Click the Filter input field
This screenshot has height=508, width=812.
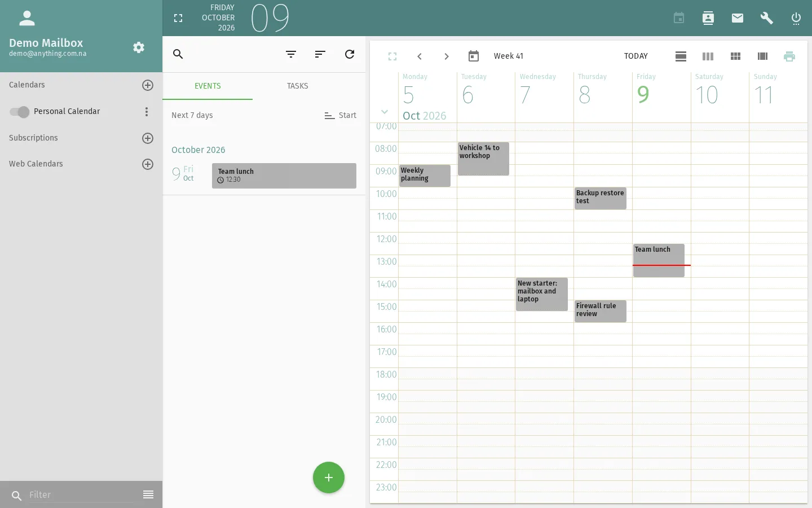80,494
